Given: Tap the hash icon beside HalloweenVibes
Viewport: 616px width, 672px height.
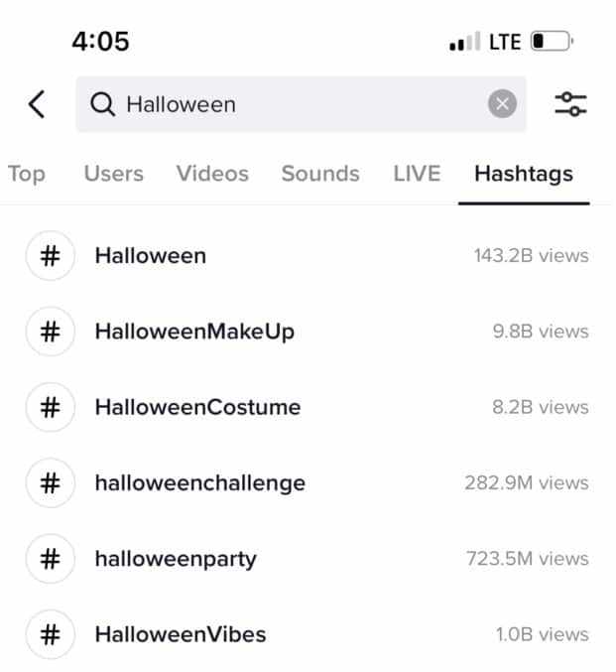Looking at the screenshot, I should [x=51, y=634].
